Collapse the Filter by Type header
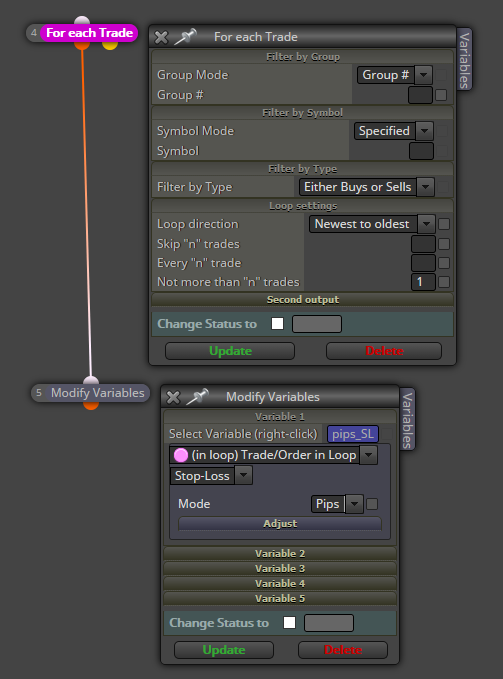This screenshot has width=503, height=679. (x=302, y=169)
